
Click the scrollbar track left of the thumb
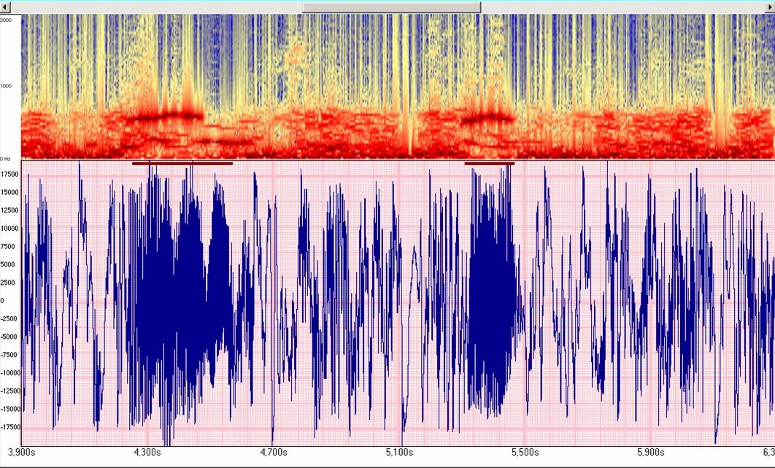[x=150, y=7]
